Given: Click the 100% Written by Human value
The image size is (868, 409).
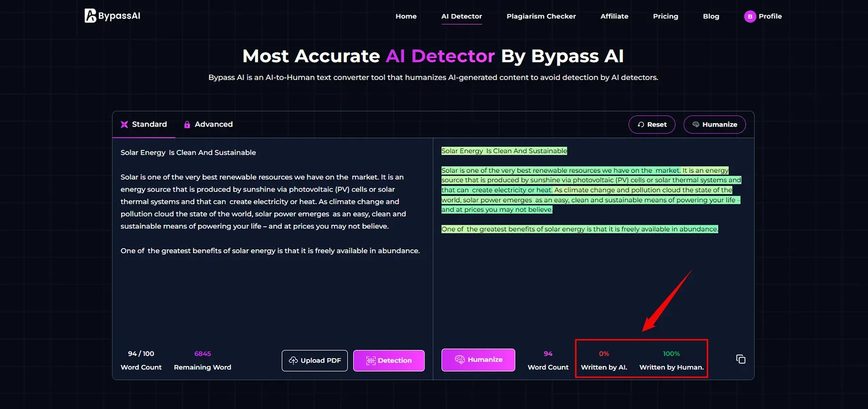Looking at the screenshot, I should (x=671, y=354).
